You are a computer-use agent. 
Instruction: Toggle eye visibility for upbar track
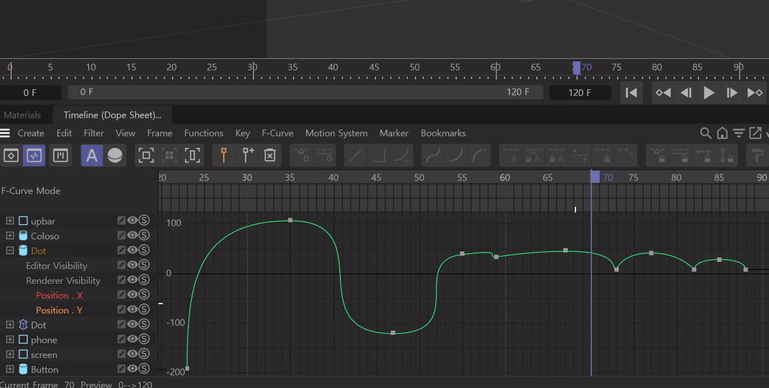132,221
